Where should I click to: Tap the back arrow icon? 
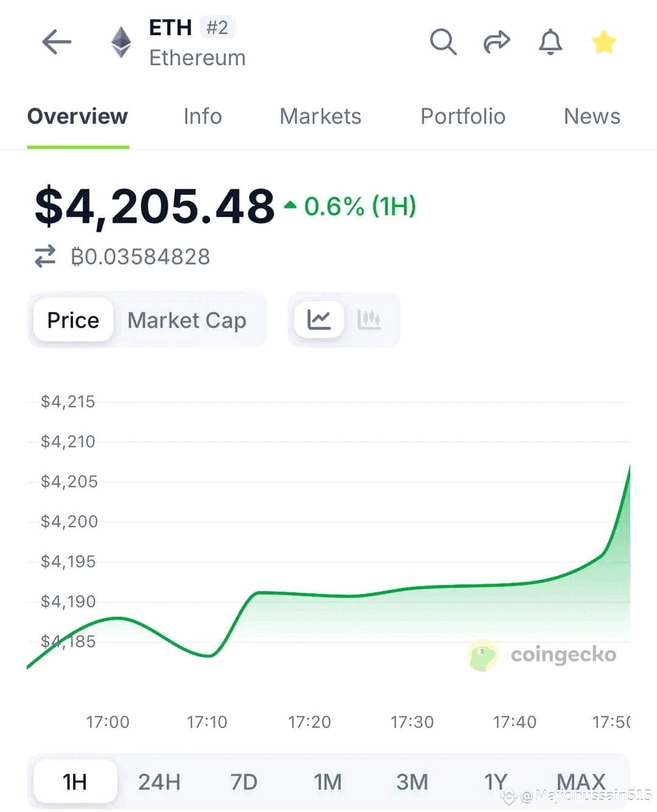coord(57,42)
